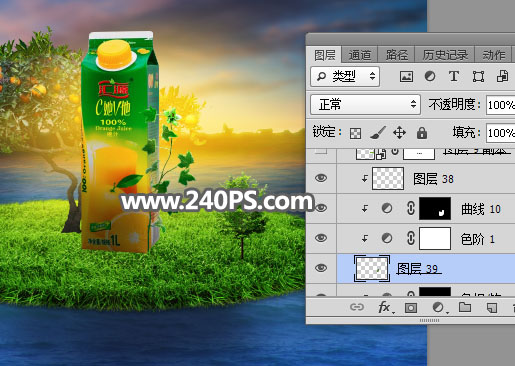The width and height of the screenshot is (515, 366).
Task: Click adjustment icon of 曲线 10 layer
Action: pos(387,208)
